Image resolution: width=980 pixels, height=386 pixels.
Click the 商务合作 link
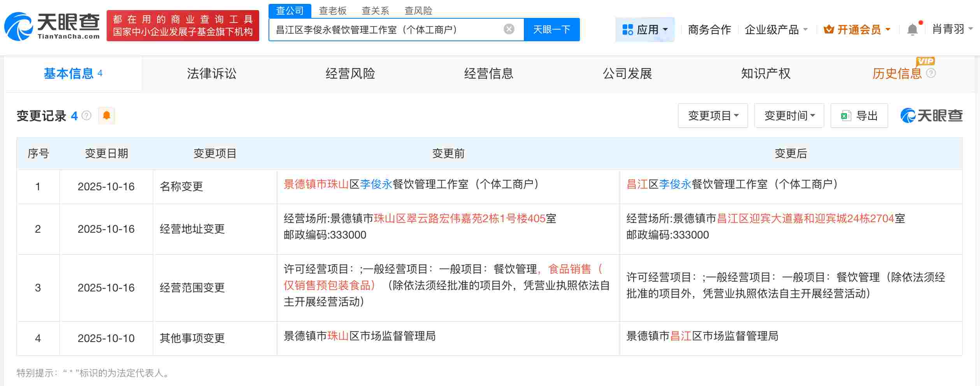coord(709,28)
